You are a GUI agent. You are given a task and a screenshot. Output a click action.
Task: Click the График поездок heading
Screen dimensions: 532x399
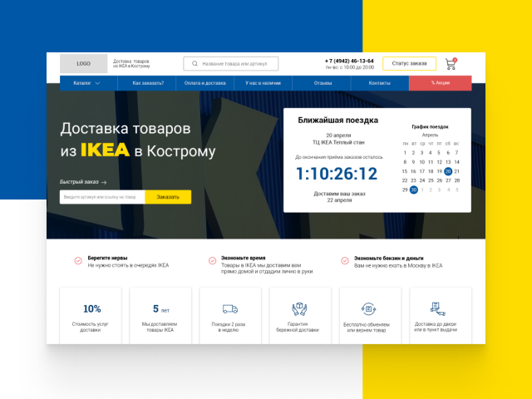point(430,127)
